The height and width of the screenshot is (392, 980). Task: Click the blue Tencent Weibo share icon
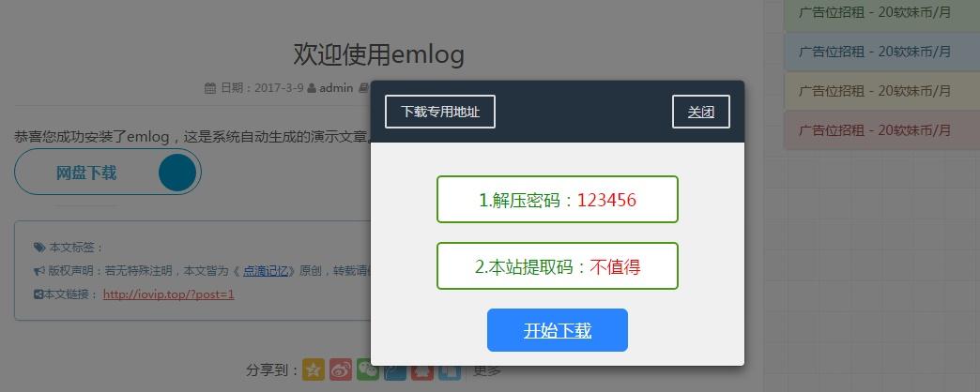(395, 373)
